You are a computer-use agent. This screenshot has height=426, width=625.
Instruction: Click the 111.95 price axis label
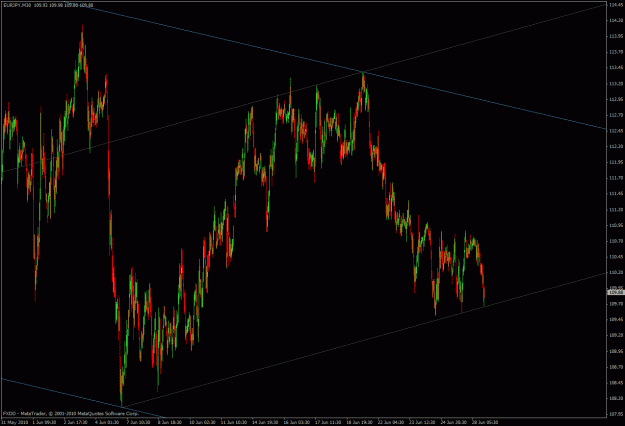click(x=616, y=162)
